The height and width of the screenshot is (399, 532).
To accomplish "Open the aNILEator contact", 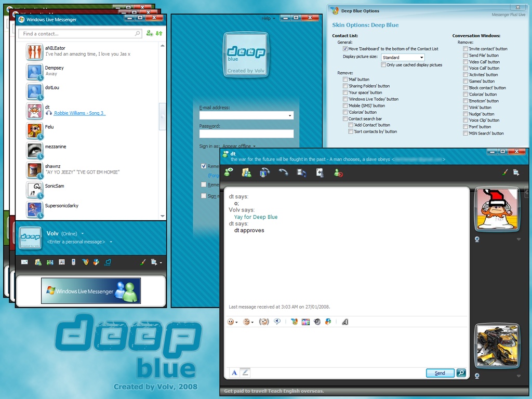I will coord(90,51).
